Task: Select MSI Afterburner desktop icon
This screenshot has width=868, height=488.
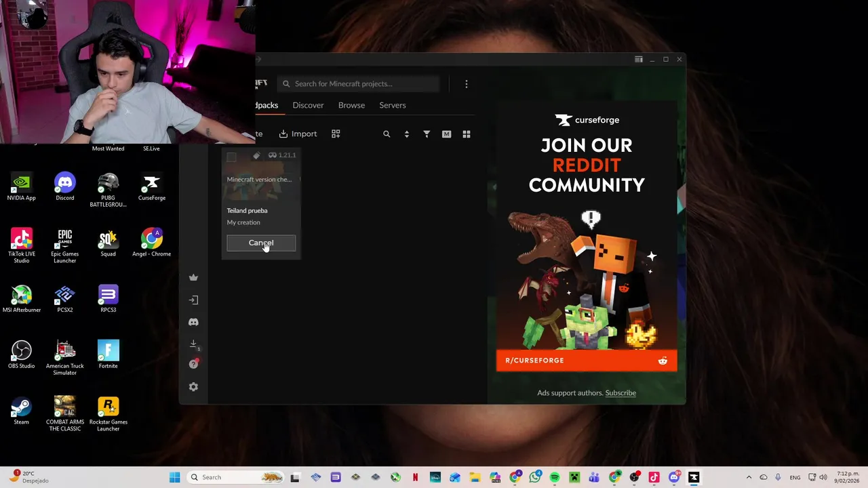Action: pyautogui.click(x=22, y=300)
